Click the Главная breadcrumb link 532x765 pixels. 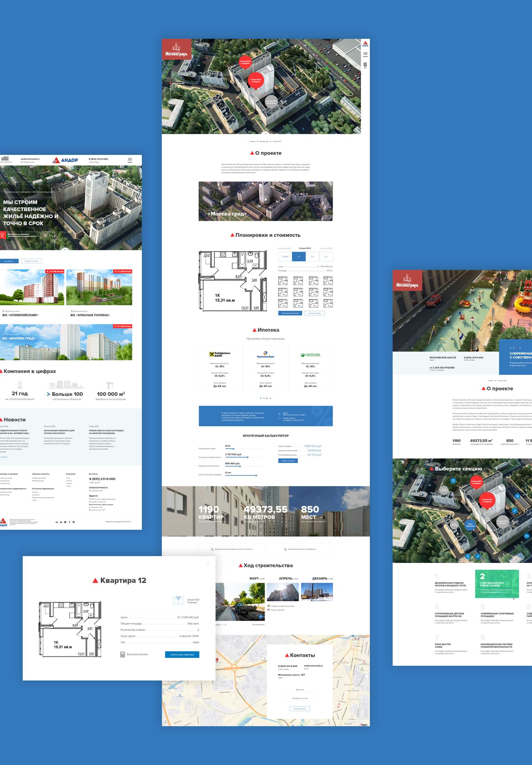pyautogui.click(x=252, y=141)
